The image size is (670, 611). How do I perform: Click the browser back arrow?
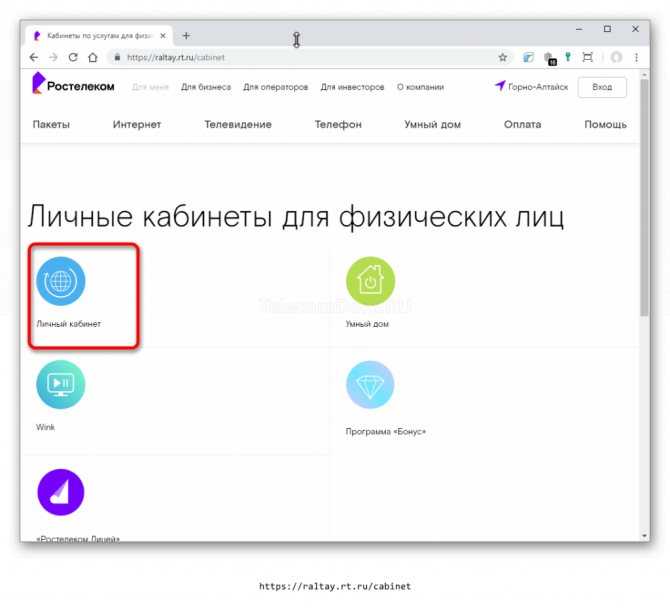pos(34,57)
